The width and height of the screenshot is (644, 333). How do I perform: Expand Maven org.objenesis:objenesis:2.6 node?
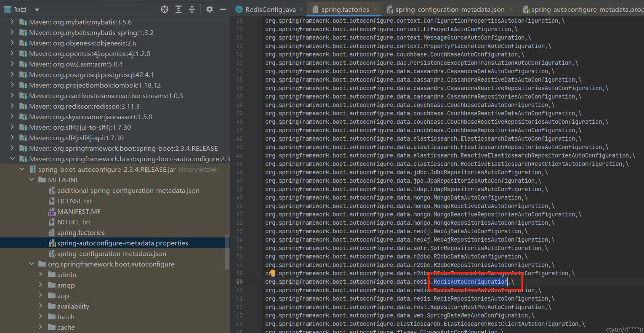tap(12, 43)
